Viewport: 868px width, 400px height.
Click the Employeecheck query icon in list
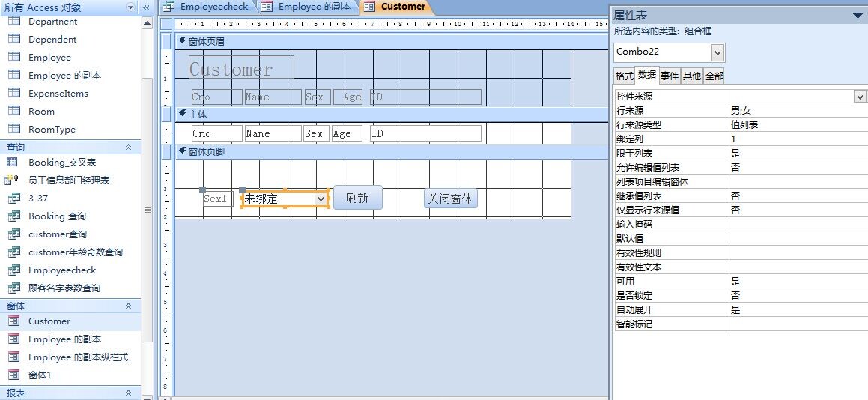tap(12, 270)
